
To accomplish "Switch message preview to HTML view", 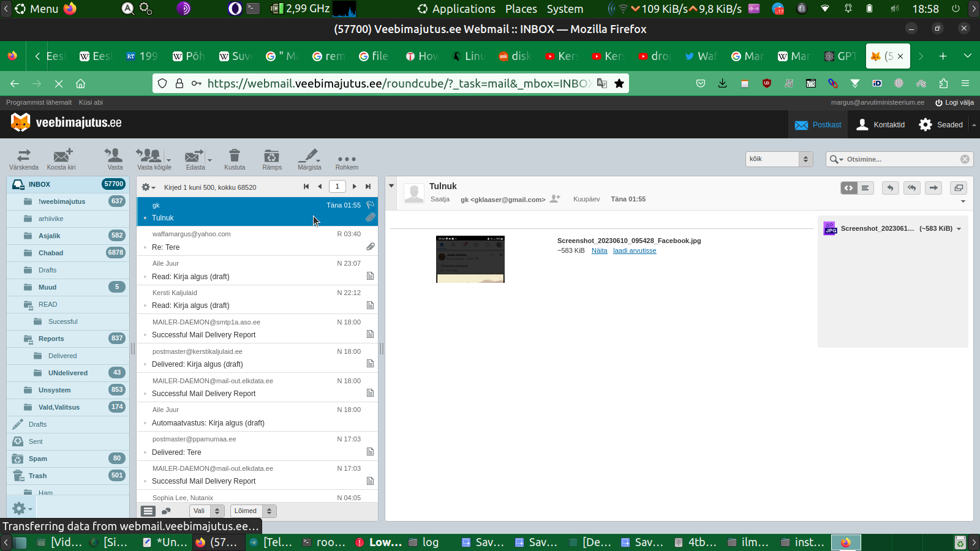I will point(849,188).
